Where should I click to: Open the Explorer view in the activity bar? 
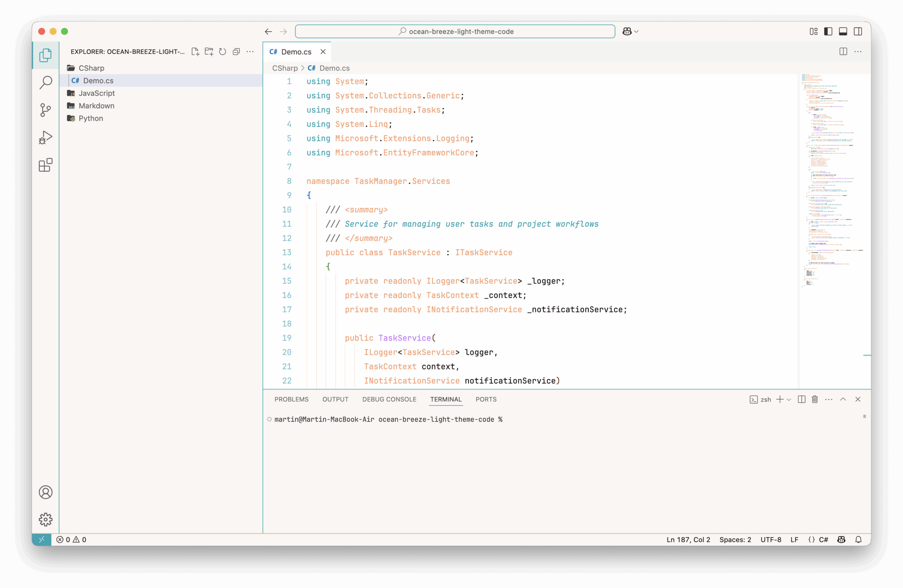(x=46, y=55)
